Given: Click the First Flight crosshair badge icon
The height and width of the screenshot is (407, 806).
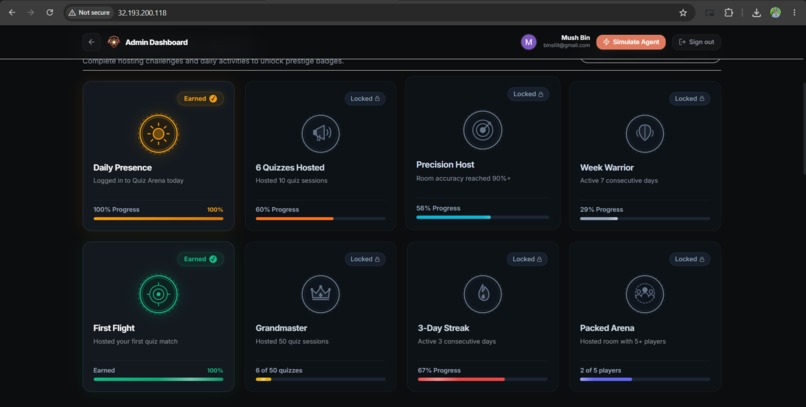Looking at the screenshot, I should pos(158,294).
